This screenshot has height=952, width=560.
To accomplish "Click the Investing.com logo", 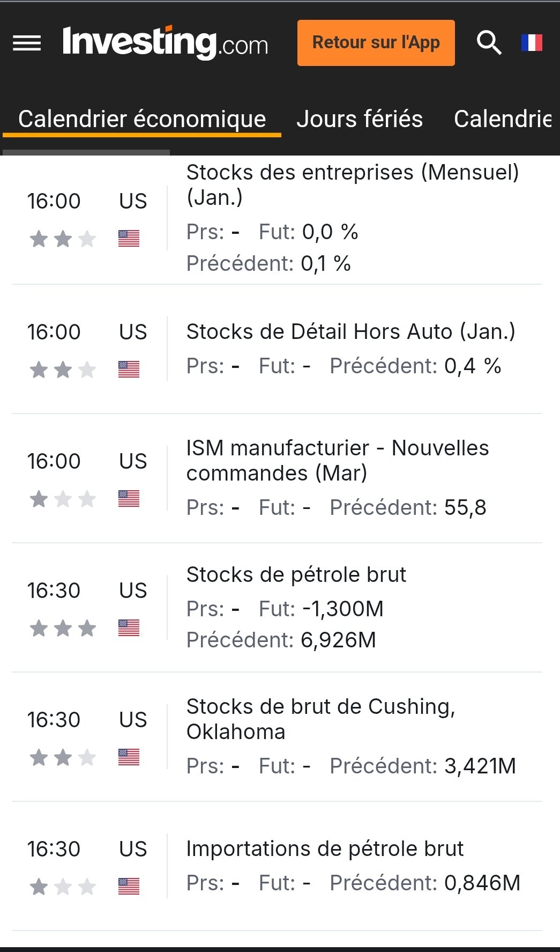I will tap(165, 43).
